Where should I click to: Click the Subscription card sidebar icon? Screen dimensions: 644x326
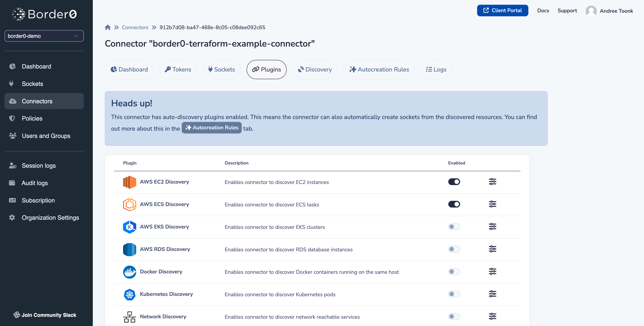(x=12, y=200)
